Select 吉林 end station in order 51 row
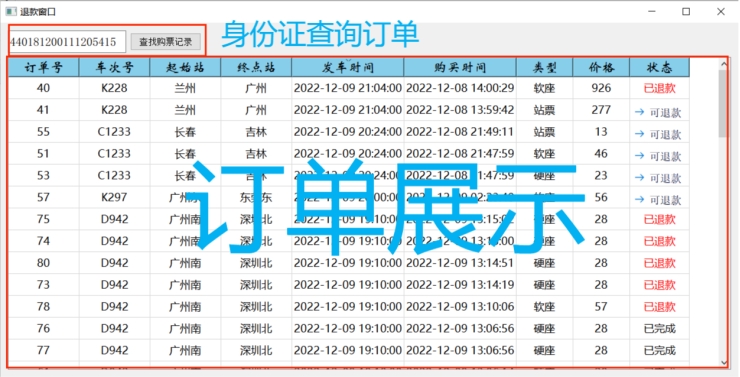This screenshot has width=740, height=377. pos(256,154)
